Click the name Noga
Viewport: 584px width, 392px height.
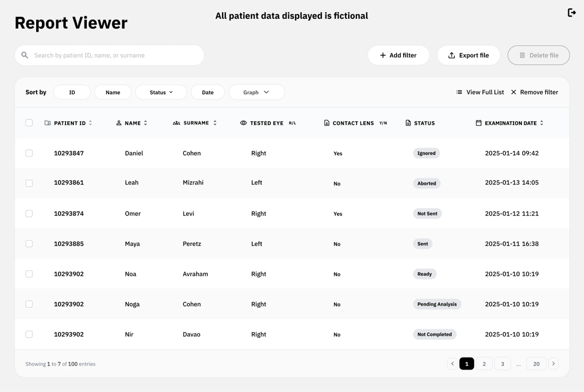coord(132,304)
